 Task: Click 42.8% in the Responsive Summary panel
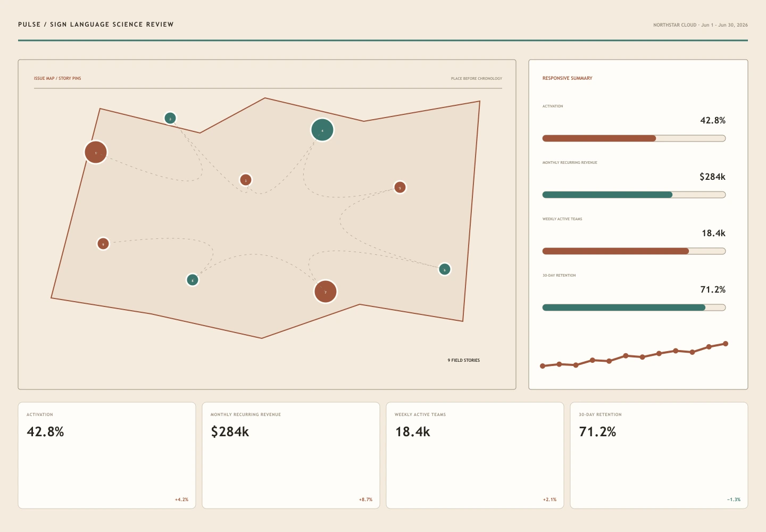coord(713,120)
